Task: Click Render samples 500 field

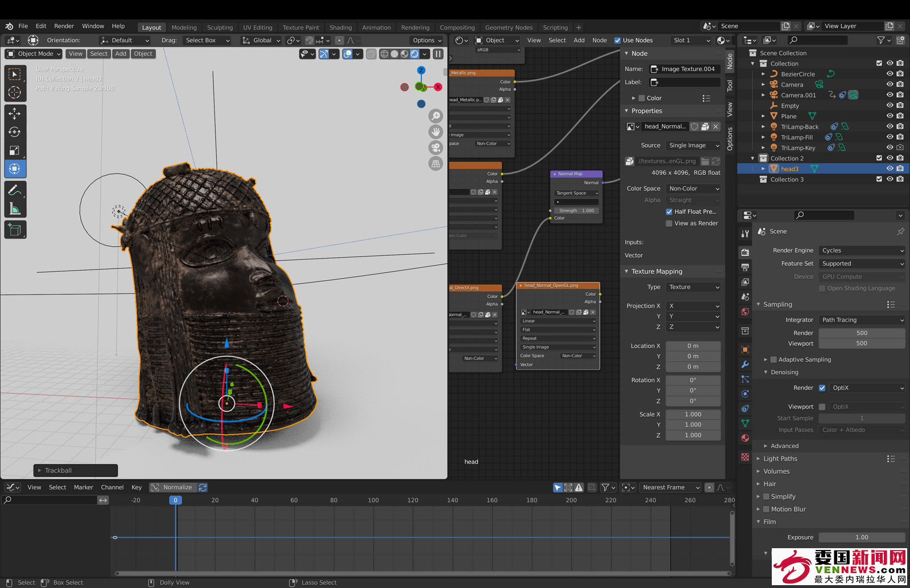Action: (x=862, y=333)
